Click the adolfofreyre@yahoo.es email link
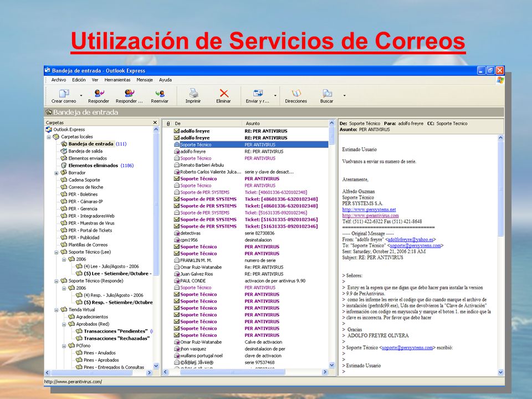The height and width of the screenshot is (399, 532). point(411,239)
